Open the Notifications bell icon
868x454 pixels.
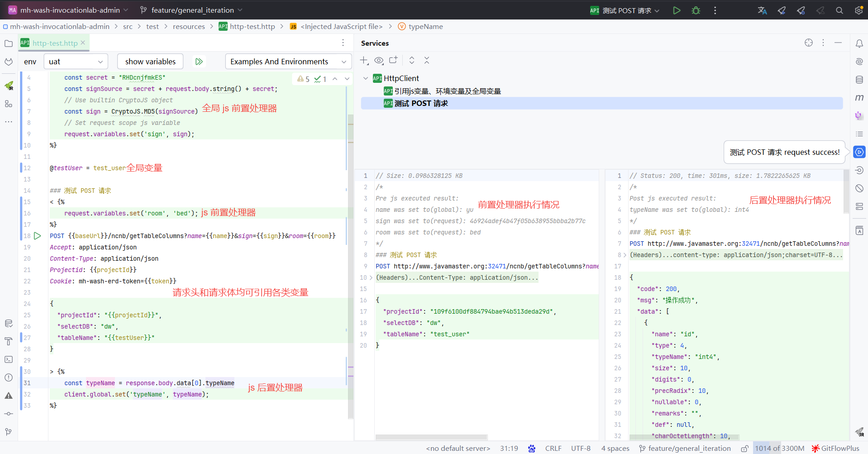click(859, 43)
